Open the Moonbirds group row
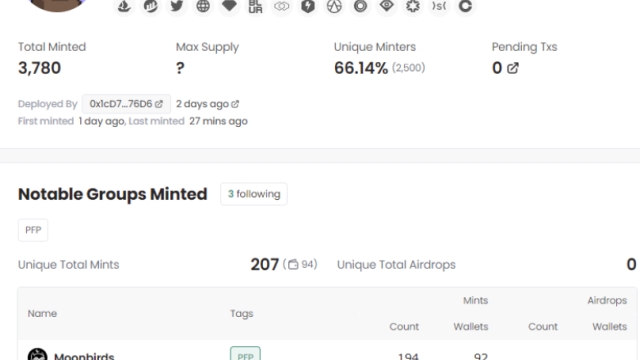The image size is (640, 360). 327,354
